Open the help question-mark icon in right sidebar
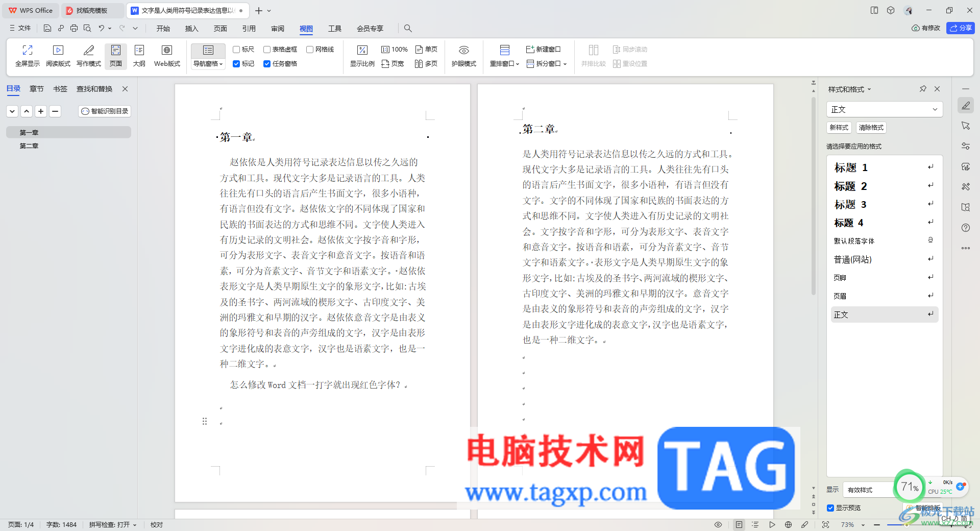980x531 pixels. click(x=966, y=228)
